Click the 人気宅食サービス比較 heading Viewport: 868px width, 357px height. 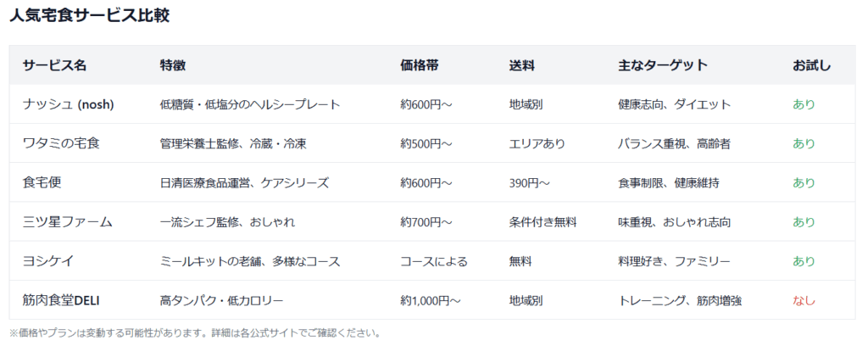click(x=89, y=15)
